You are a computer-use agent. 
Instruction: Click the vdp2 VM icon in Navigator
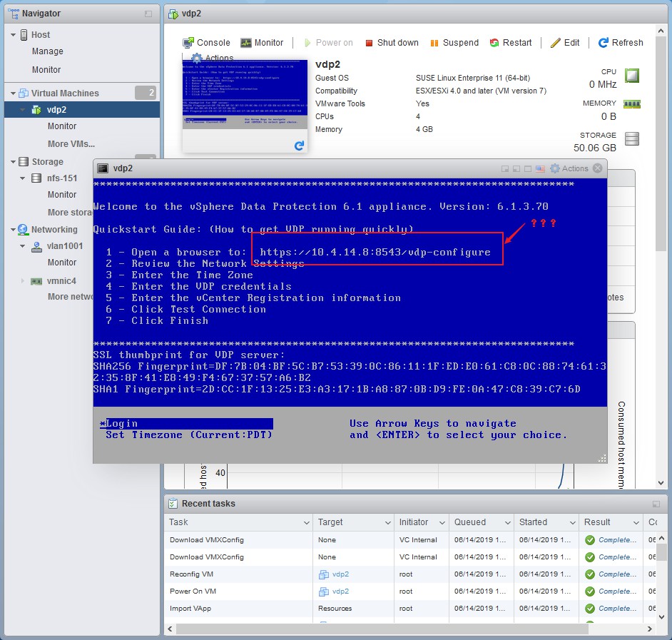(37, 110)
